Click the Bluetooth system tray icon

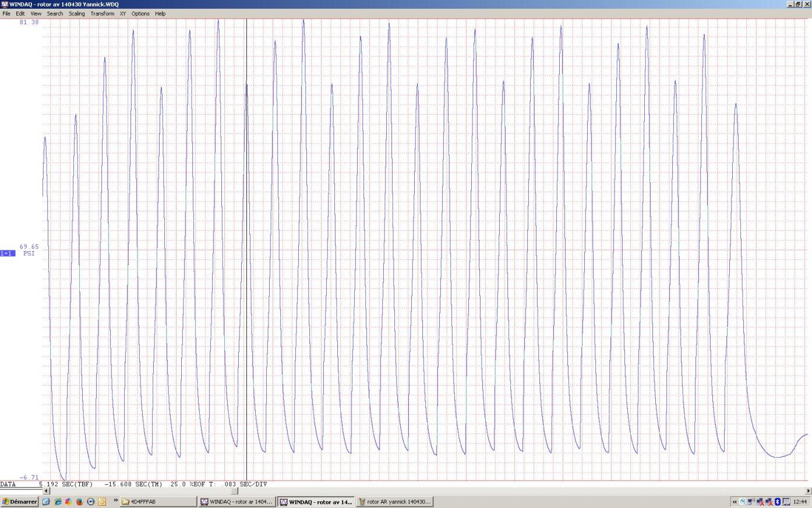point(777,502)
